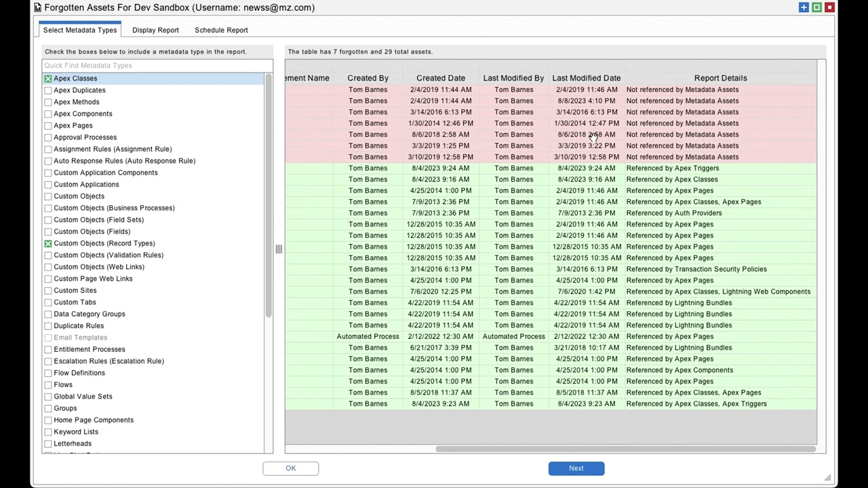Select Custom Page Web Links item

[93, 279]
